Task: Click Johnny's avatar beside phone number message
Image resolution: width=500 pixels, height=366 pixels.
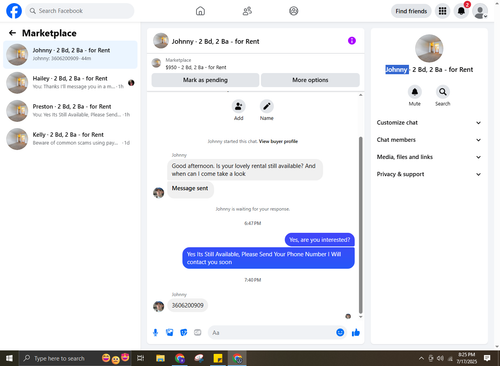Action: [159, 306]
